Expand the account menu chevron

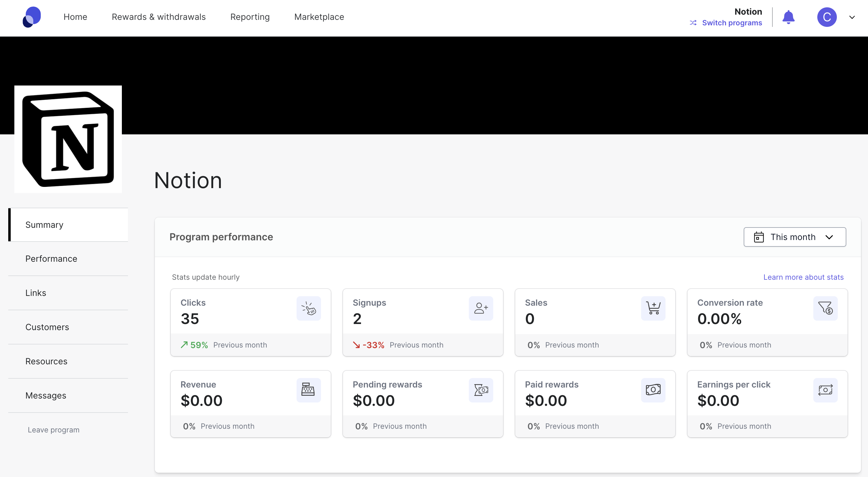pos(852,17)
